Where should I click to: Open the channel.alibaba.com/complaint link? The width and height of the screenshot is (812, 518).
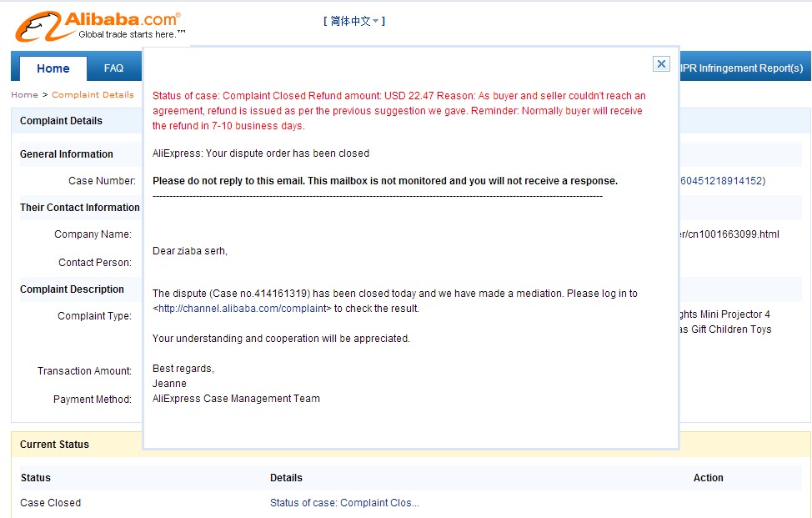(x=242, y=309)
